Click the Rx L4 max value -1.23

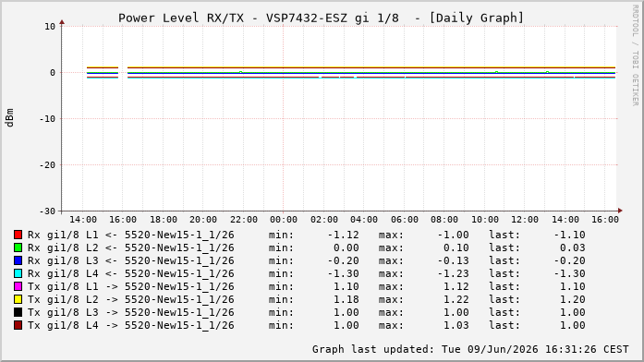click(x=453, y=273)
